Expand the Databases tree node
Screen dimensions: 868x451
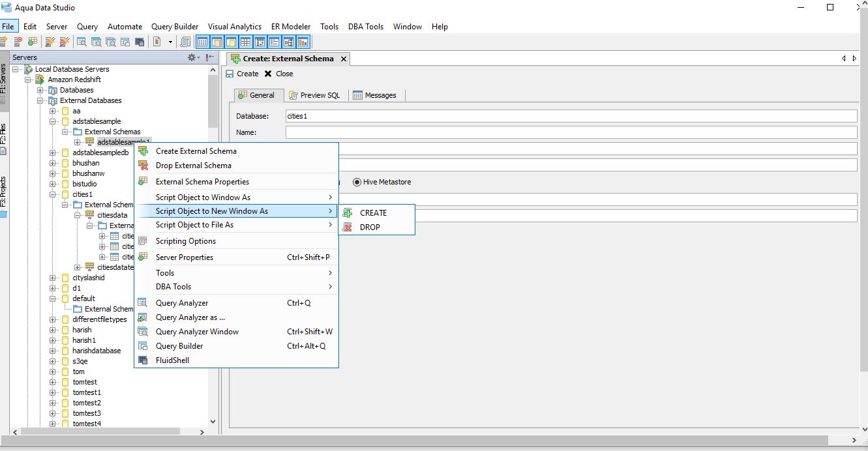(40, 90)
